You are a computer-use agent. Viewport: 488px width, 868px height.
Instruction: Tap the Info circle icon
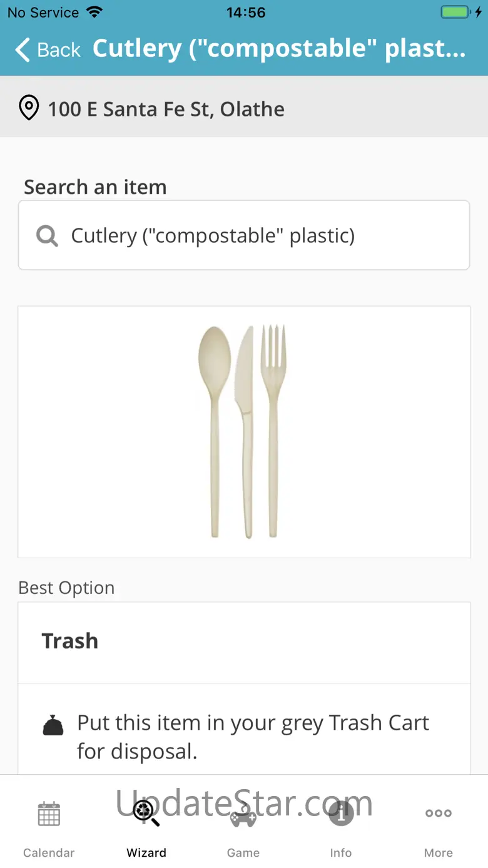click(341, 814)
